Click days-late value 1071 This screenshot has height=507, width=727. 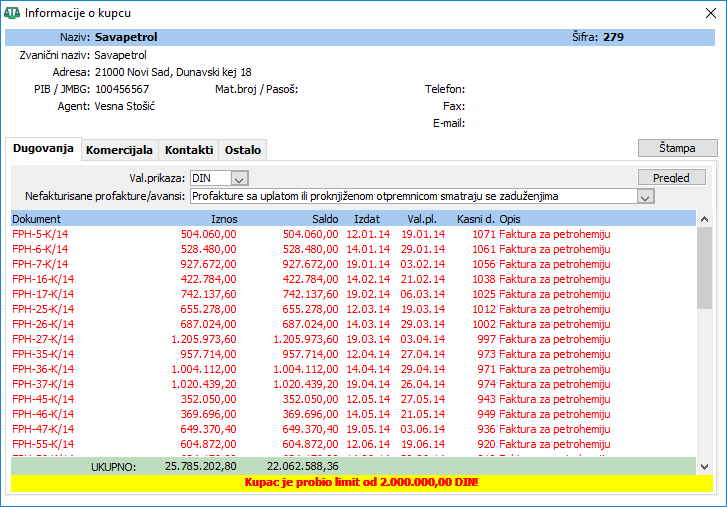pos(484,234)
